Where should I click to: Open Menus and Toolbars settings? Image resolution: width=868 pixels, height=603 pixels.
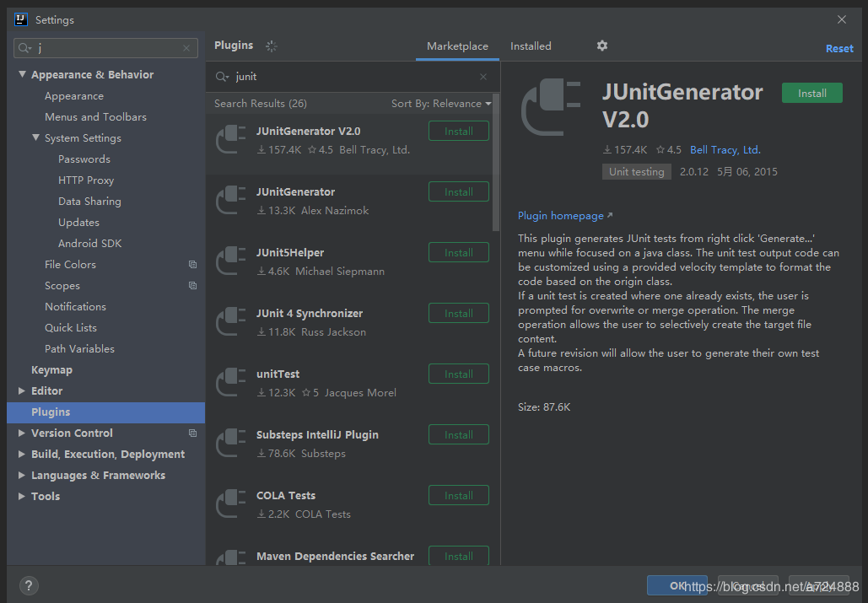[96, 116]
